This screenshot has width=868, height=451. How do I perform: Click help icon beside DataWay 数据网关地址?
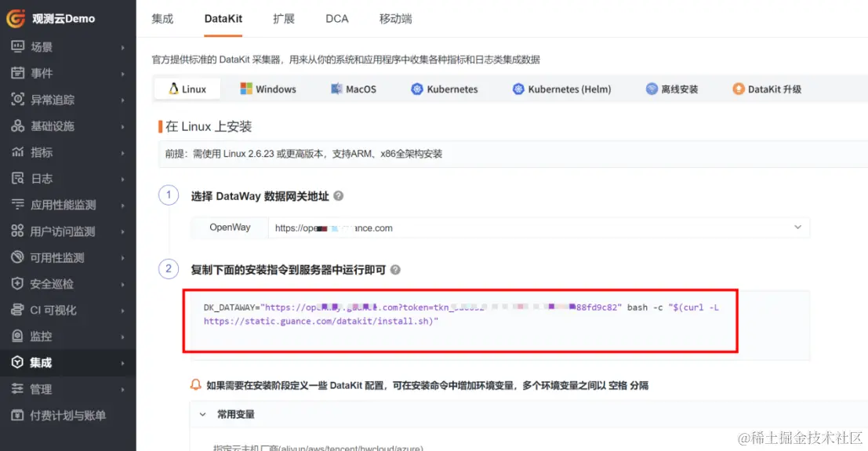coord(338,195)
